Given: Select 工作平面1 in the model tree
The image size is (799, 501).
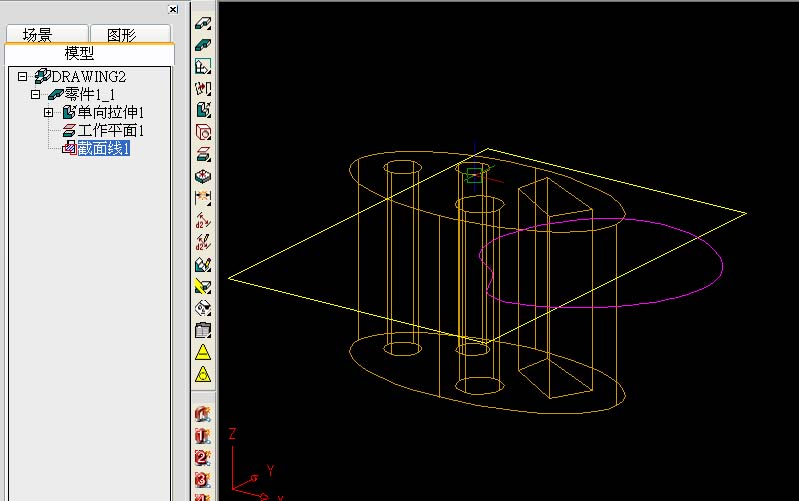Looking at the screenshot, I should pos(111,130).
